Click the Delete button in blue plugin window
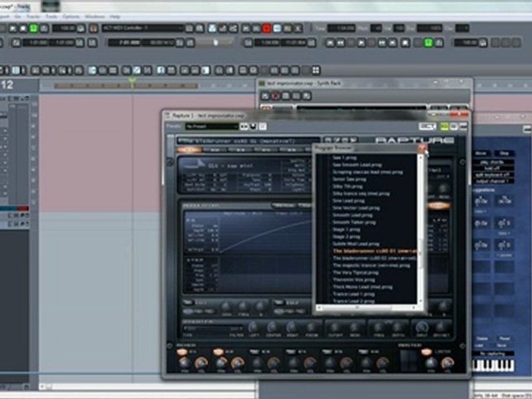Image resolution: width=532 pixels, height=399 pixels. [482, 339]
